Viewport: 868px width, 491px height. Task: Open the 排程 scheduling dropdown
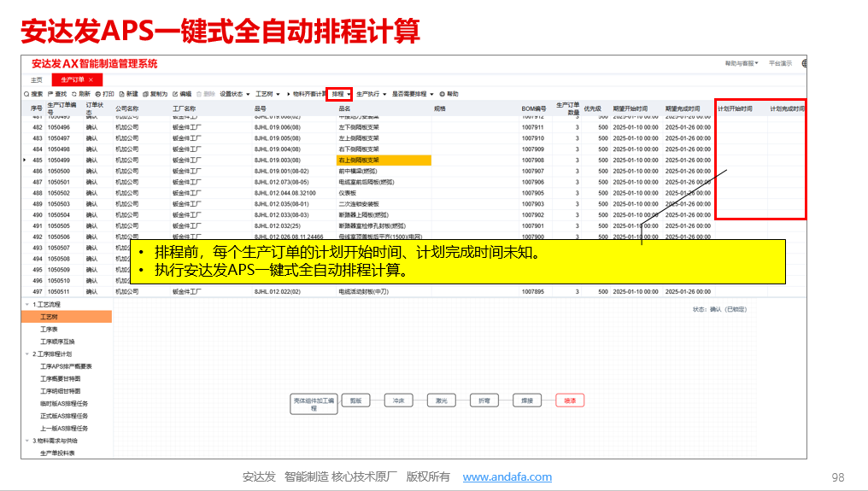(x=341, y=94)
